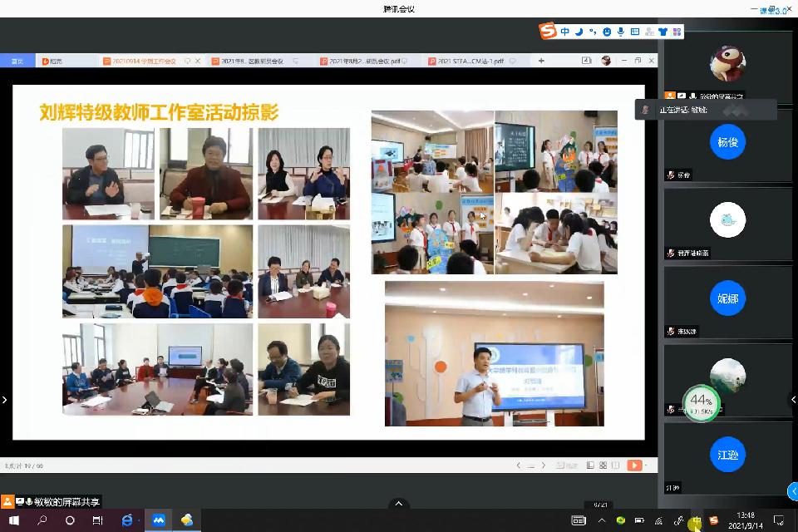Toggle Sogou Chinese/English input mode
This screenshot has height=532, width=798.
point(565,32)
